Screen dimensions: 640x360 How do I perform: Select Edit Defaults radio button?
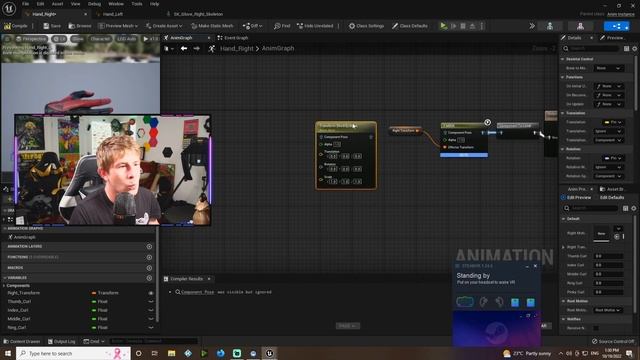pos(612,198)
